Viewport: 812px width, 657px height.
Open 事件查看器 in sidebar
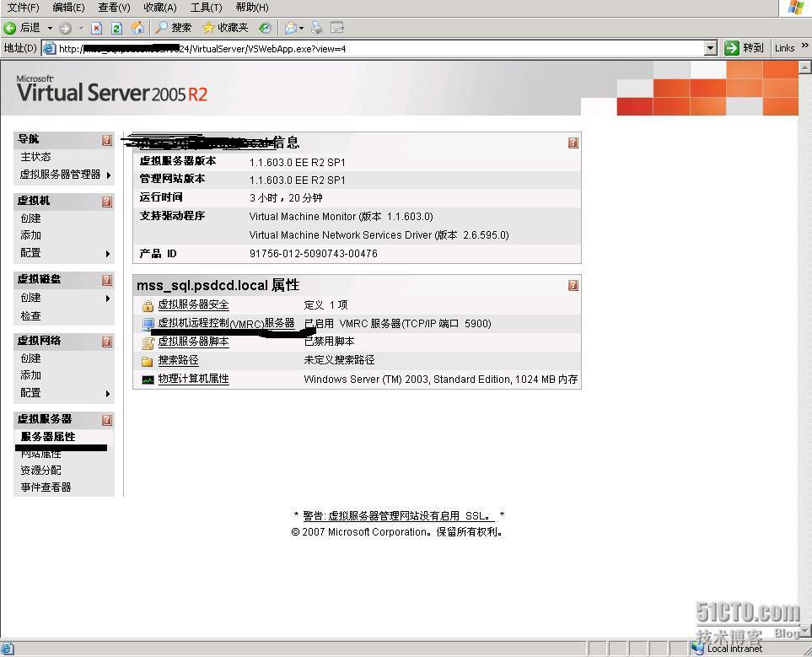[x=46, y=487]
